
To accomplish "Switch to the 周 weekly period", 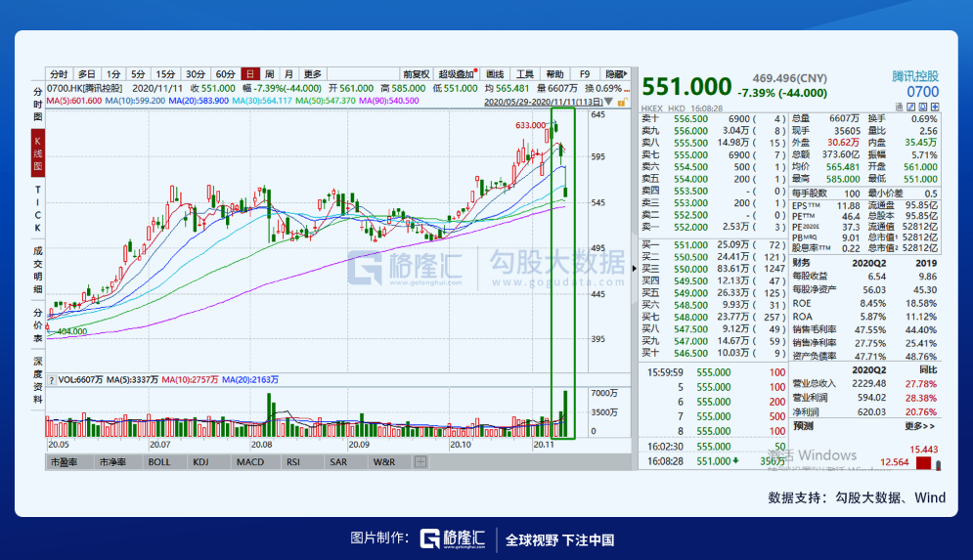I will [x=269, y=74].
